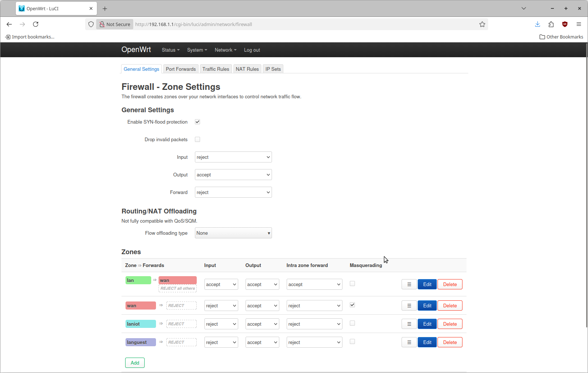588x373 pixels.
Task: Switch to the Port Forwards tab
Action: pyautogui.click(x=181, y=69)
